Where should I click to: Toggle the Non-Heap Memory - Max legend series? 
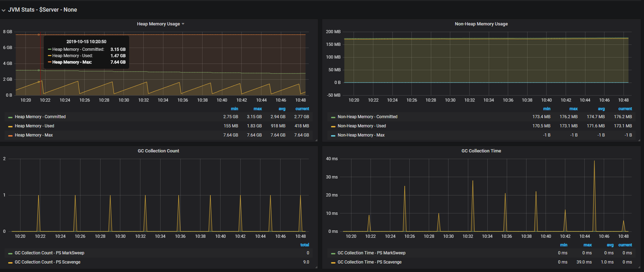click(x=361, y=135)
